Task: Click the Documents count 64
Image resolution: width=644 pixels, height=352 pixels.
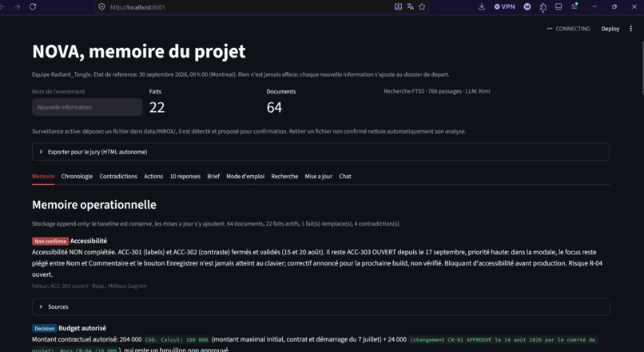Action: pos(274,107)
